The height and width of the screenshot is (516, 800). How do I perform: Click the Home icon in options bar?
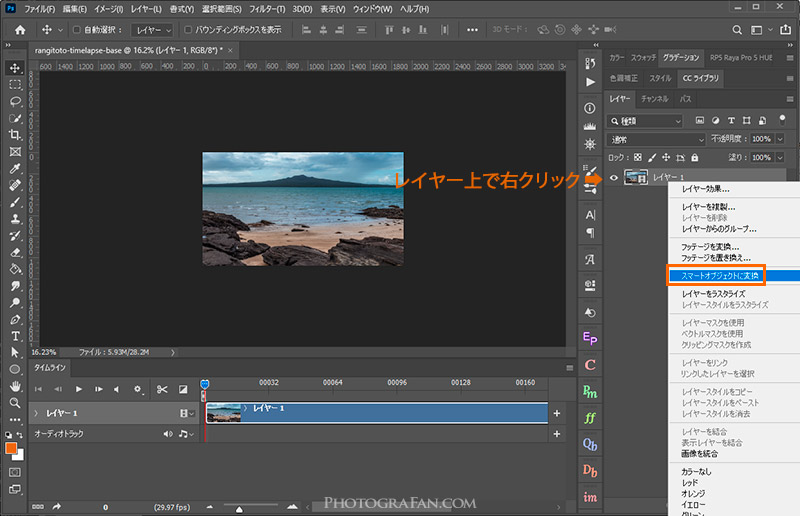point(20,30)
